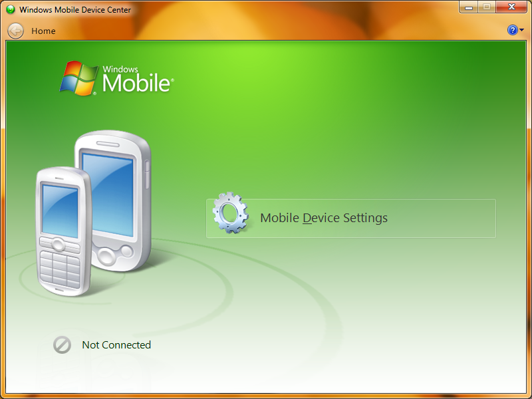Open Mobile Device Settings
This screenshot has width=532, height=399.
[x=351, y=218]
